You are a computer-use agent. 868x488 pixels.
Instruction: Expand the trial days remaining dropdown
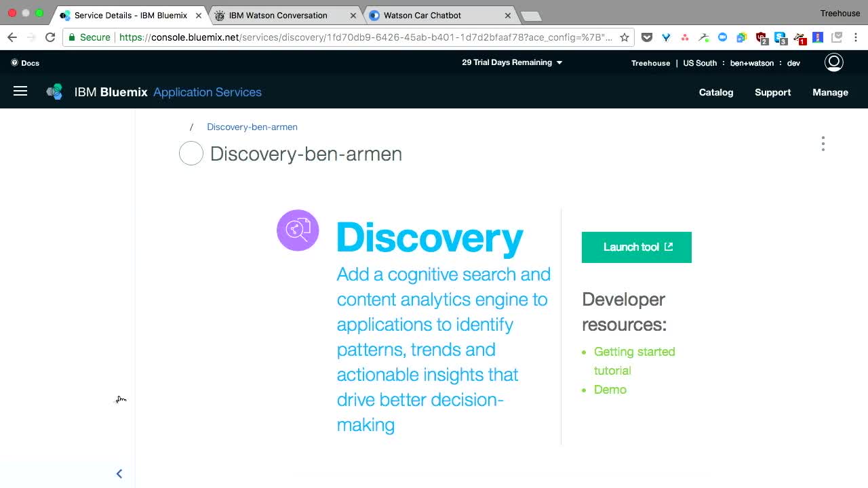click(x=512, y=62)
